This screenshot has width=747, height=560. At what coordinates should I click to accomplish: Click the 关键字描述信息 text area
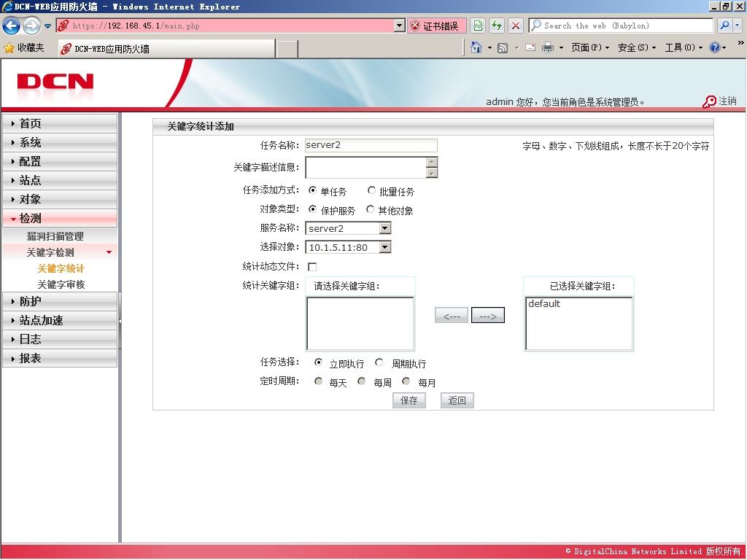pos(366,167)
